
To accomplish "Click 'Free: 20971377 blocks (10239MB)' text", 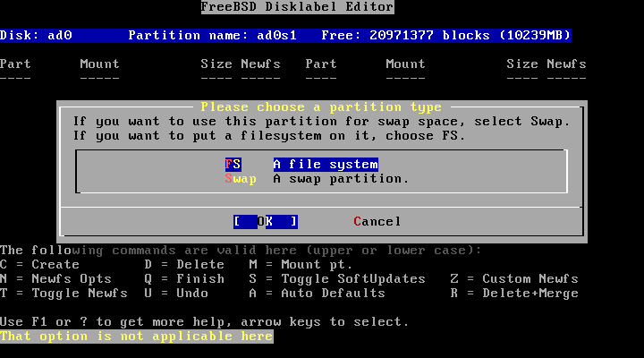I will pyautogui.click(x=446, y=35).
